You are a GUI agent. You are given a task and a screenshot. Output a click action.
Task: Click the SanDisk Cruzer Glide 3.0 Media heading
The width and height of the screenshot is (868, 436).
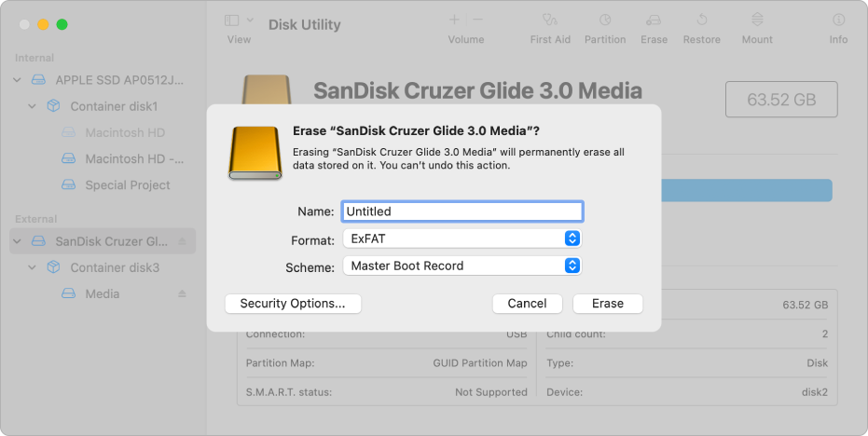point(477,90)
